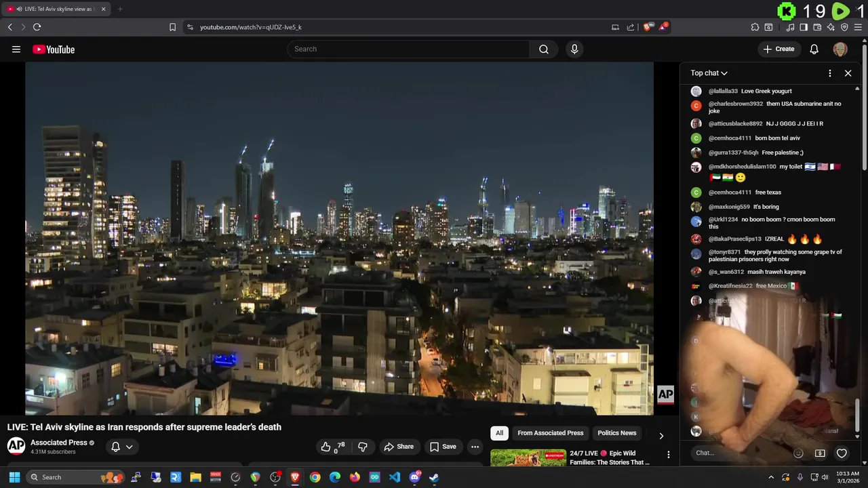Viewport: 868px width, 488px height.
Task: Open the account avatar menu
Action: (x=840, y=49)
